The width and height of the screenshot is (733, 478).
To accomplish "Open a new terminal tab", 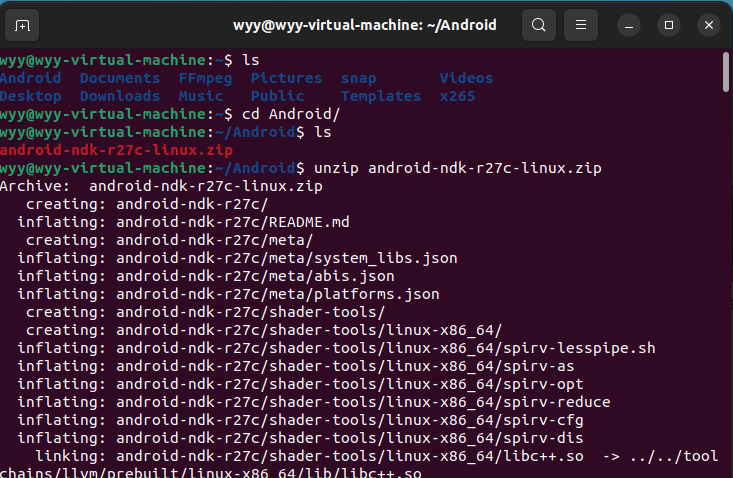I will [x=24, y=24].
